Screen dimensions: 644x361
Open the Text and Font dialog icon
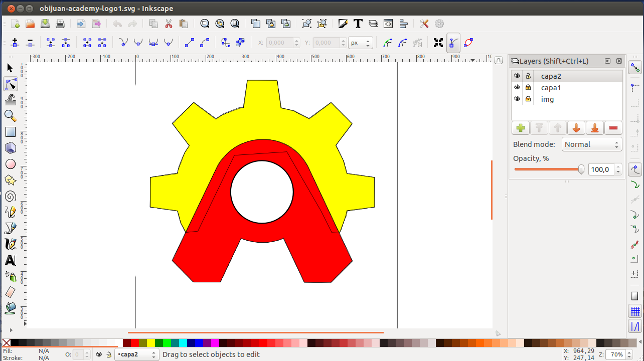[358, 24]
